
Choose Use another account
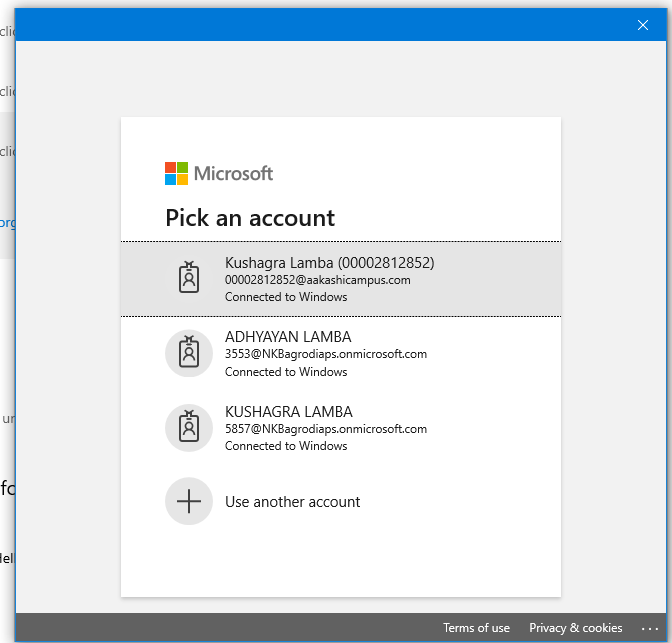pos(293,502)
